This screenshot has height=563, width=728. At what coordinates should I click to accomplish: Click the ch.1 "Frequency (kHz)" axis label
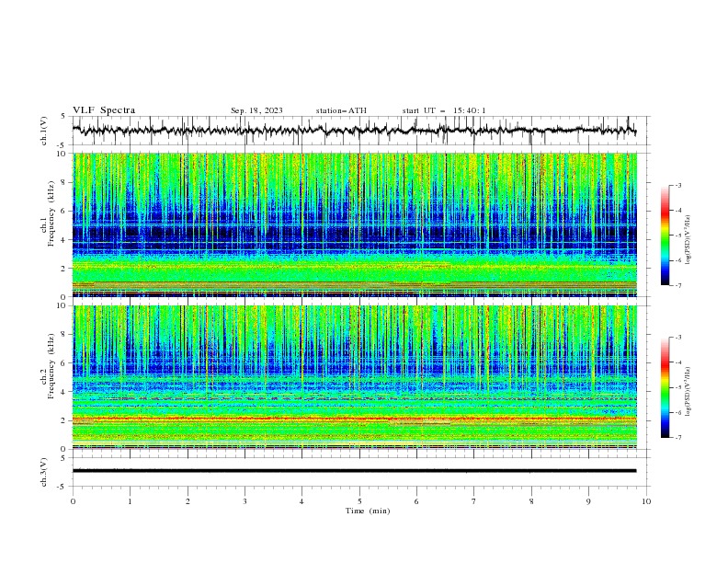click(51, 212)
